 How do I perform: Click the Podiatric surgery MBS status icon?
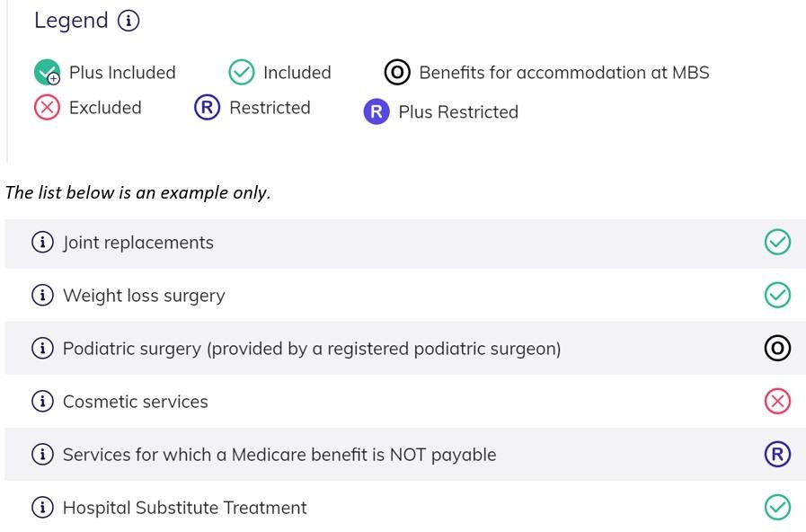click(777, 348)
